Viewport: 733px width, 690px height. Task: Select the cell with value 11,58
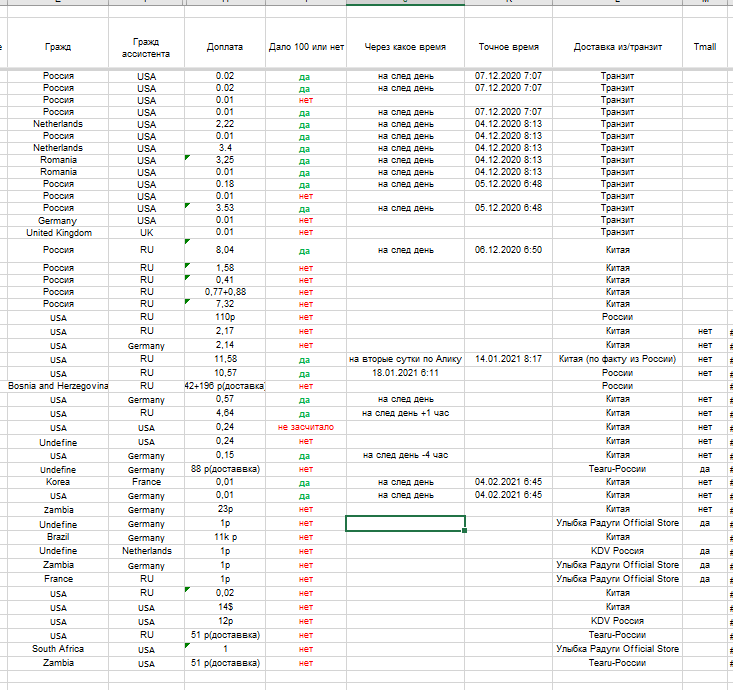point(225,359)
